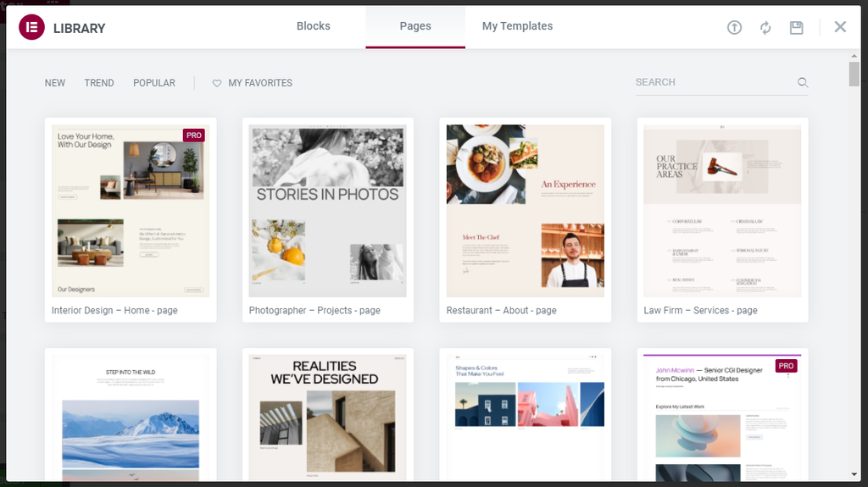Click the Elementor logo icon
Viewport: 868px width, 487px height.
[31, 27]
